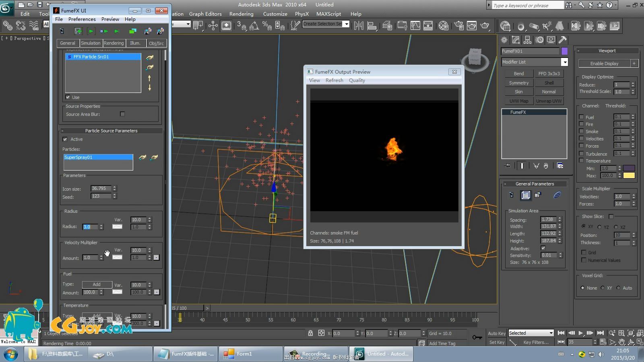Click the Set Key mode key icon
This screenshot has width=644, height=362.
[x=477, y=337]
